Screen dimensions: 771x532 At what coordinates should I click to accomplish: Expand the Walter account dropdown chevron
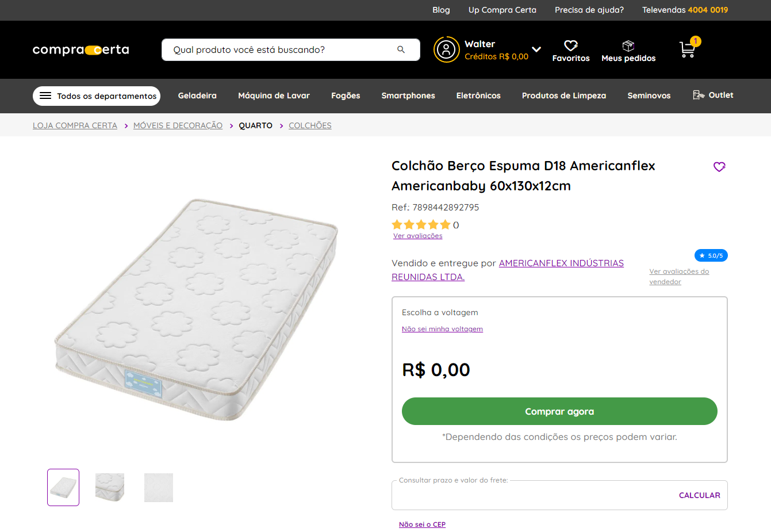click(x=536, y=49)
